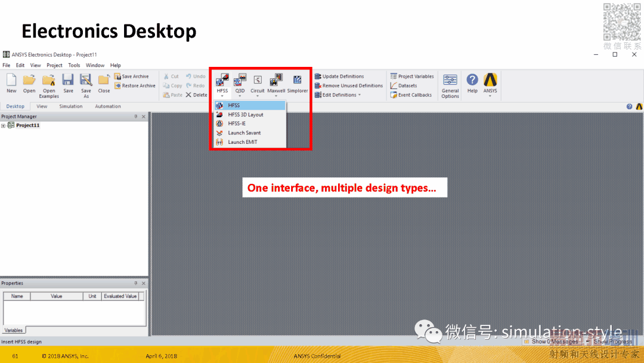Close the Project Manager panel

tap(143, 117)
